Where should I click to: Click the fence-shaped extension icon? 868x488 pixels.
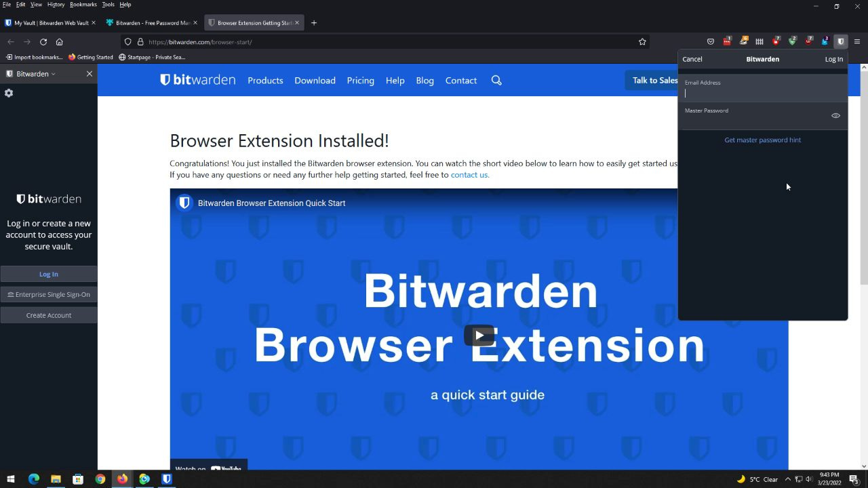click(759, 41)
